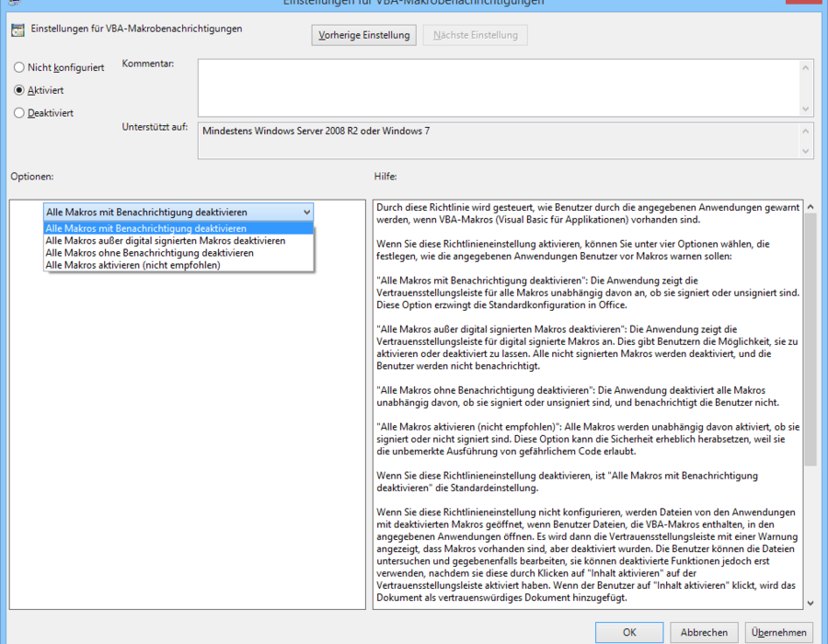Viewport: 828px width, 644px height.
Task: Click help paragraph starting 'Wenn Sie diese Richtlinieneinstellung nicht konfigurieren'
Action: click(x=587, y=555)
